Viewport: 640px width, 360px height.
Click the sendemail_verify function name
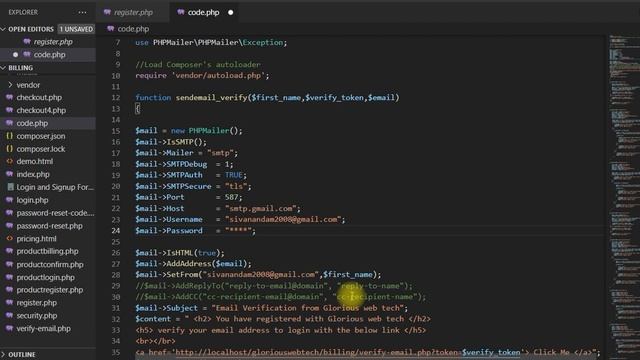click(211, 98)
